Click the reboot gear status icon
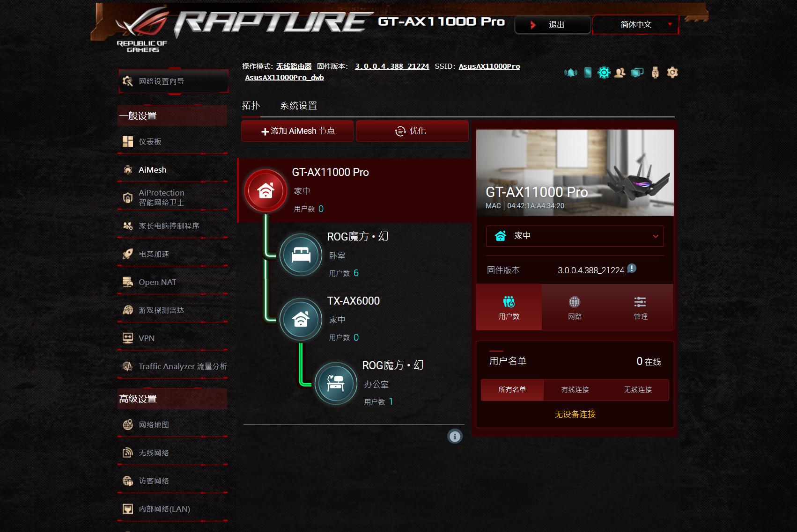The height and width of the screenshot is (532, 797). (x=672, y=73)
